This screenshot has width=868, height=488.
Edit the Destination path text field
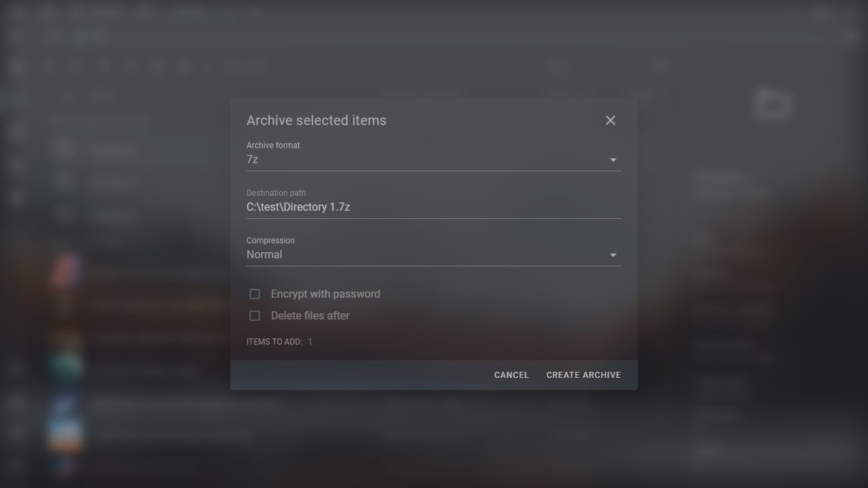tap(433, 207)
